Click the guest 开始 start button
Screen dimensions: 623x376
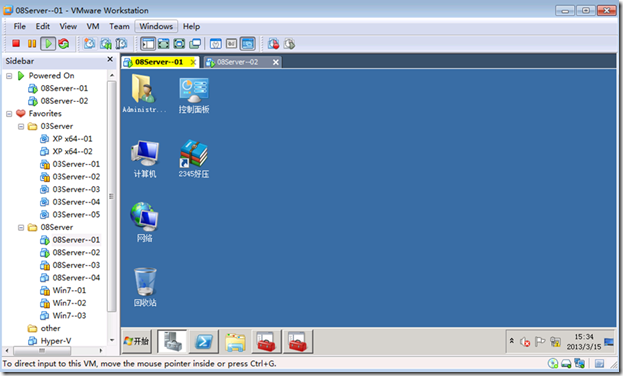(x=136, y=341)
